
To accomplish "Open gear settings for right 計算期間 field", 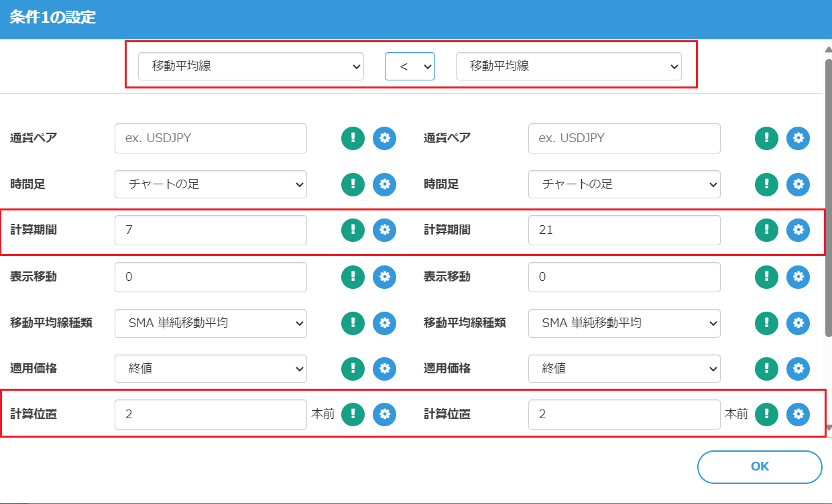I will point(798,230).
